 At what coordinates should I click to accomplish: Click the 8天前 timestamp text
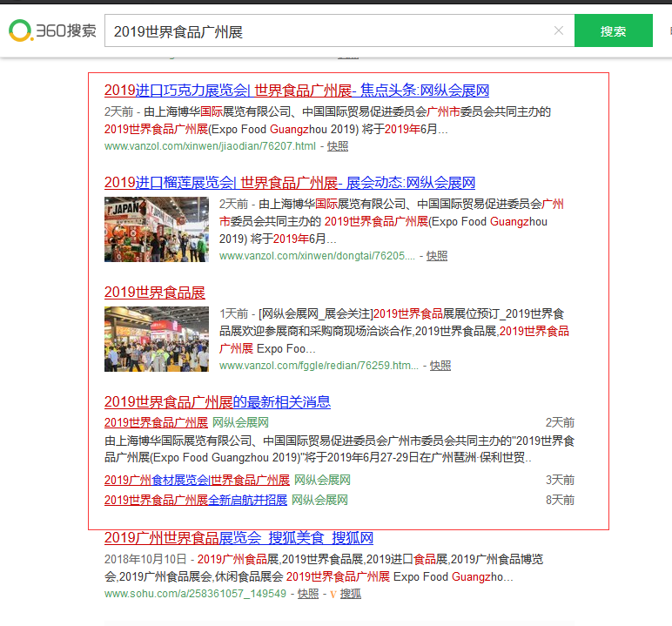click(x=560, y=501)
